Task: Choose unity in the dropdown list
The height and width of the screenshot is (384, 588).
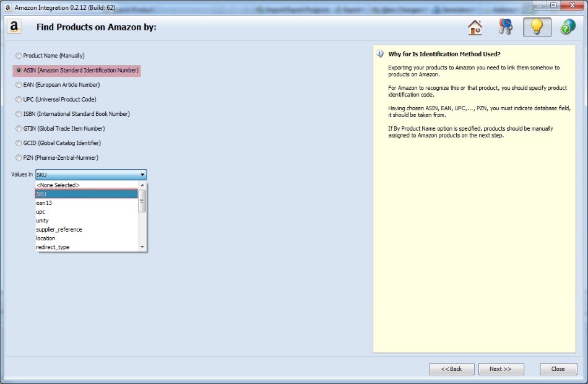Action: click(87, 220)
